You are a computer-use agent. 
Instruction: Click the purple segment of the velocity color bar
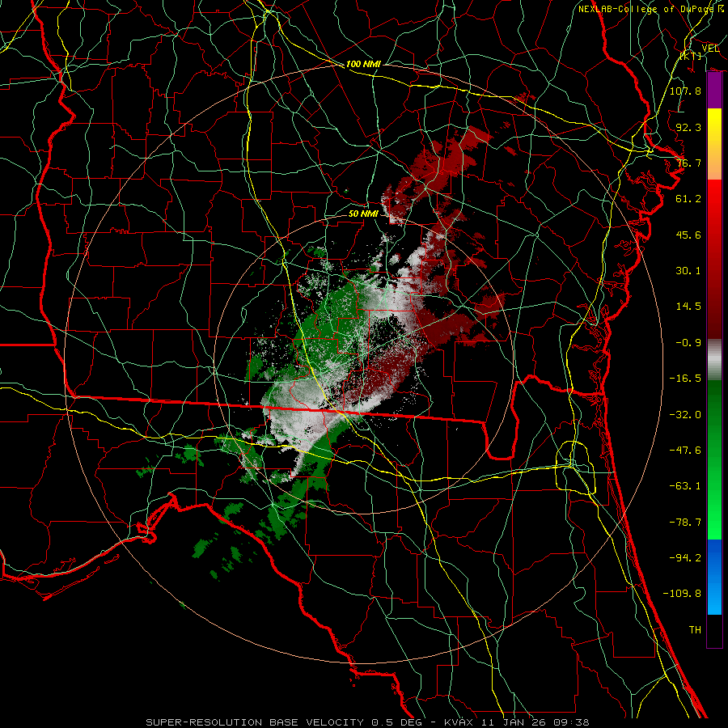714,91
